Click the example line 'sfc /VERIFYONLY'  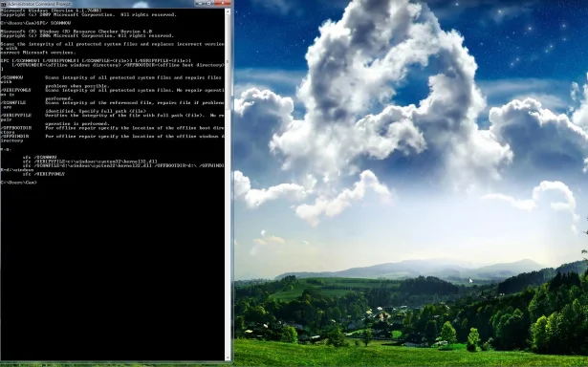[43, 174]
